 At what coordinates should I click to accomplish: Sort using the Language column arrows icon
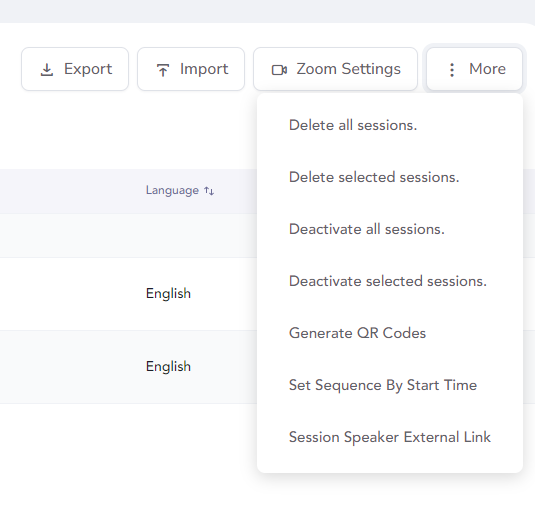[209, 190]
